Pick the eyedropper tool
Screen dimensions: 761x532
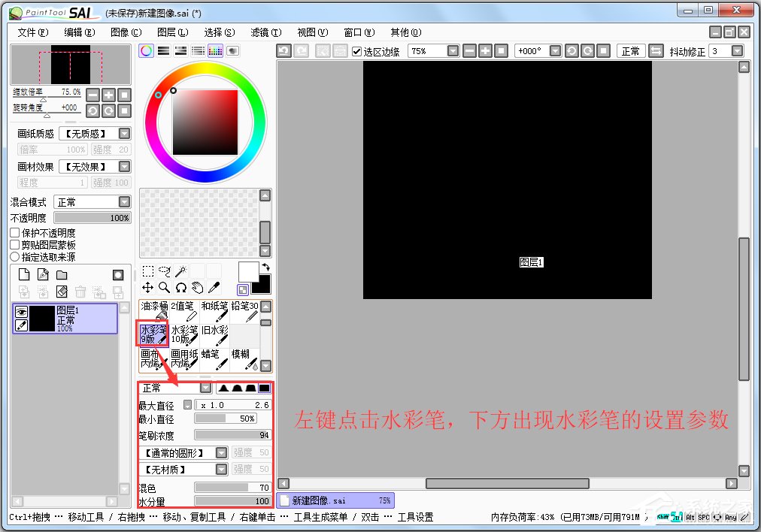[214, 287]
